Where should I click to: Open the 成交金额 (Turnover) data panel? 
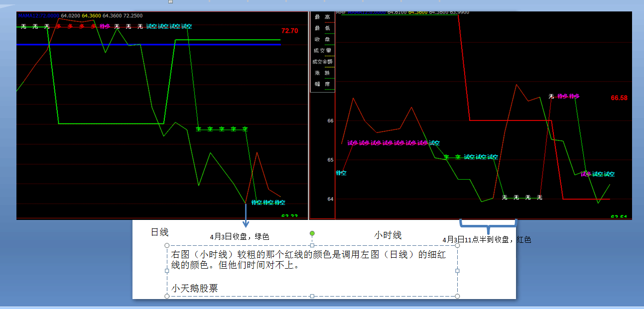[323, 61]
